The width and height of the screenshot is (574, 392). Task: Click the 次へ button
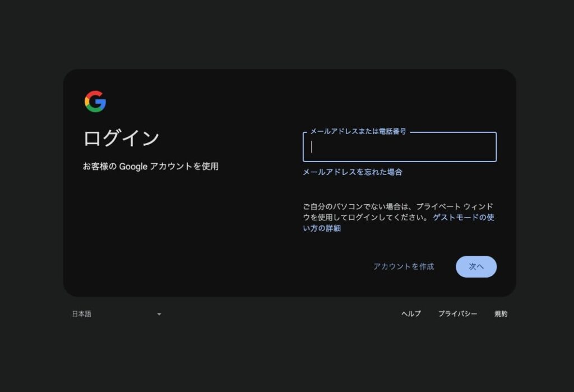coord(476,267)
